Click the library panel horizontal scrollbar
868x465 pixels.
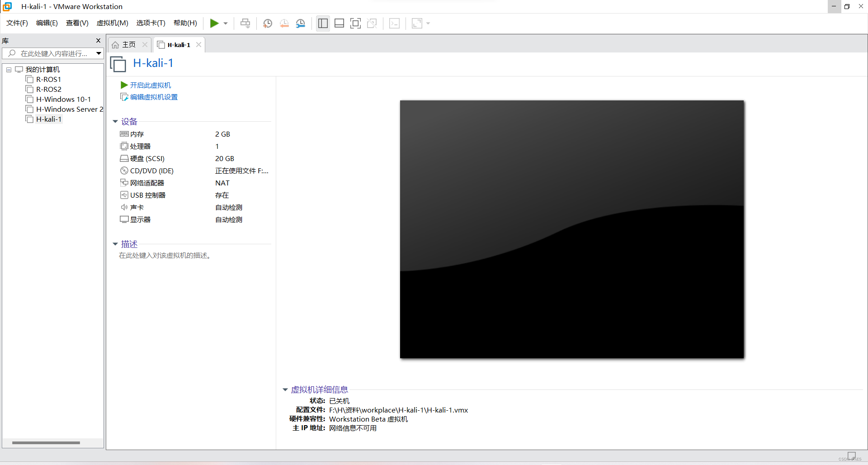pos(46,443)
